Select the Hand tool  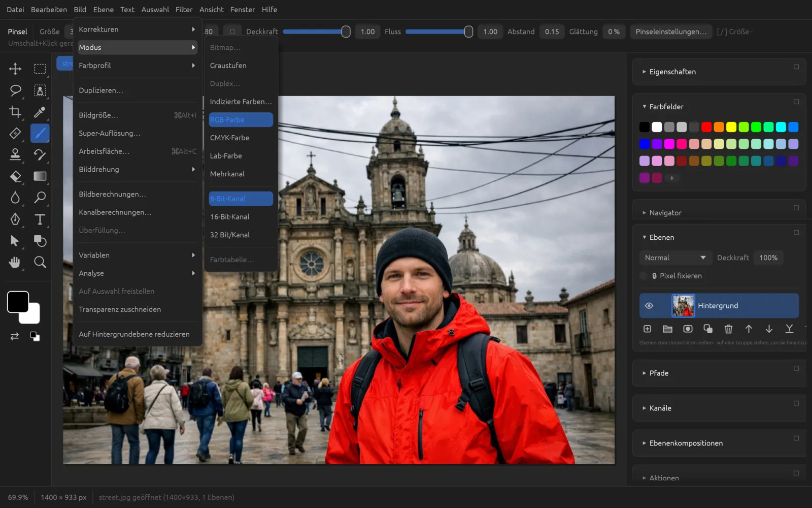tap(15, 262)
